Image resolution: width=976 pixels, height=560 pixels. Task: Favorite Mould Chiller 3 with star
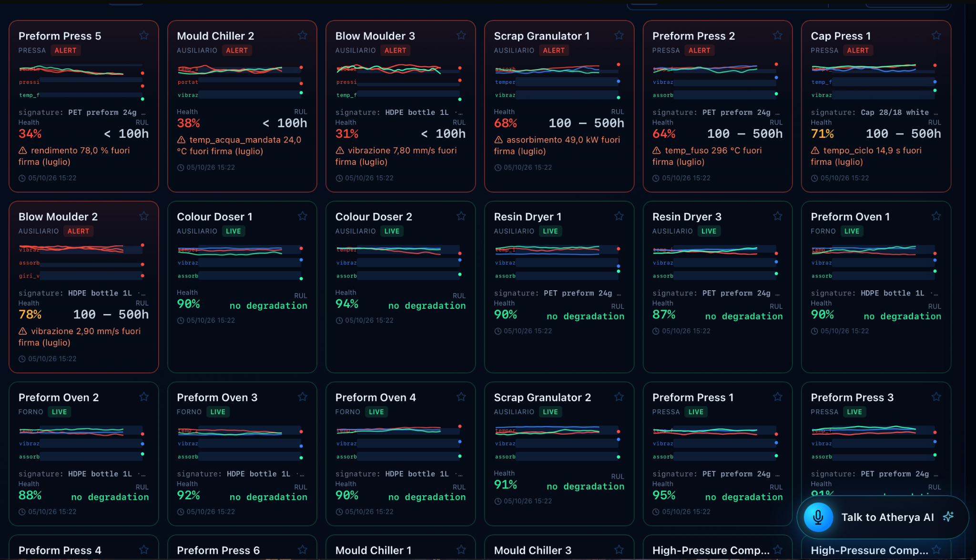click(619, 550)
